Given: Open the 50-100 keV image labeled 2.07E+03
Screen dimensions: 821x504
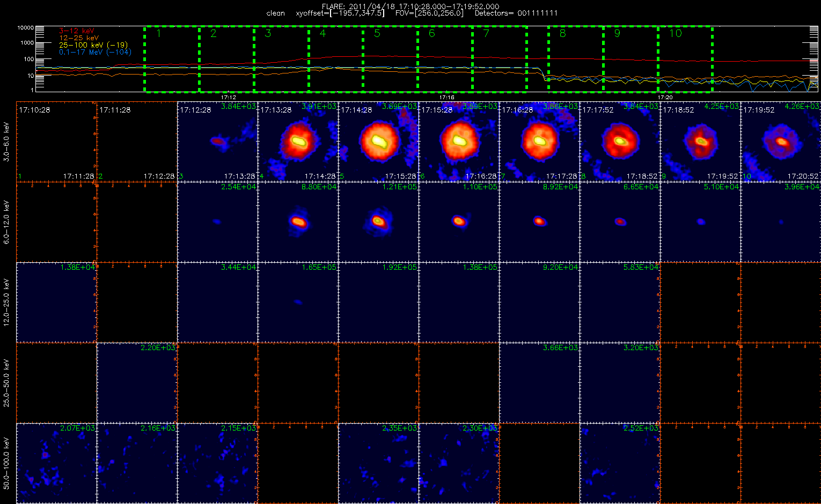Looking at the screenshot, I should pyautogui.click(x=56, y=463).
